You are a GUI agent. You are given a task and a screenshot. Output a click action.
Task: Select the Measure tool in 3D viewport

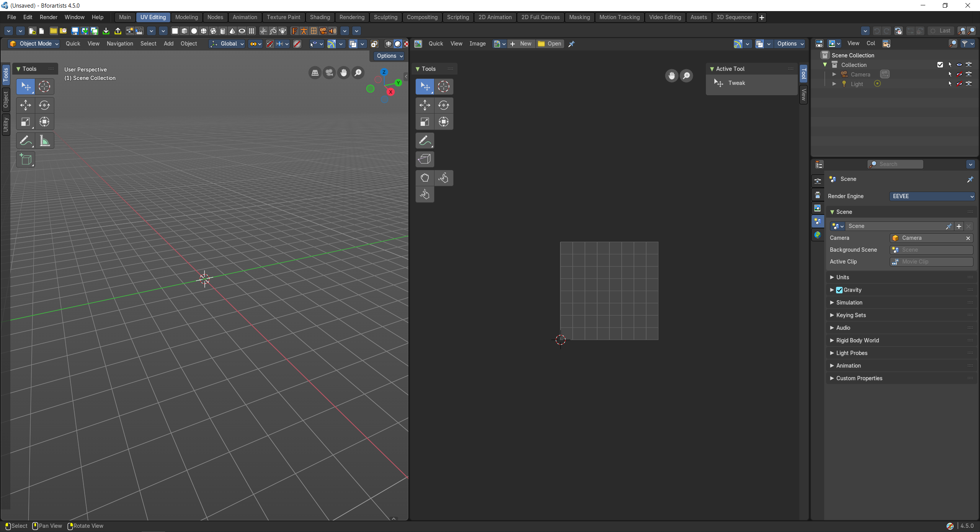click(44, 141)
